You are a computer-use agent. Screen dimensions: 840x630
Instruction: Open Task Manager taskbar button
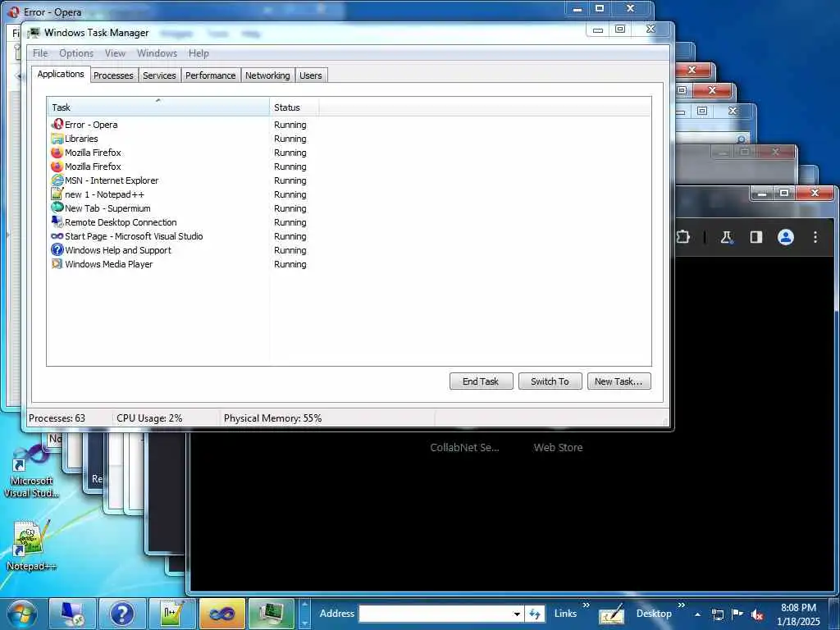pyautogui.click(x=271, y=614)
